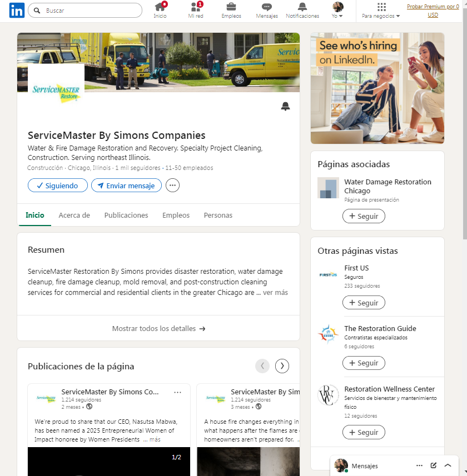Open Probar Premium por 0 USD link
Image resolution: width=467 pixels, height=476 pixels.
[433, 11]
